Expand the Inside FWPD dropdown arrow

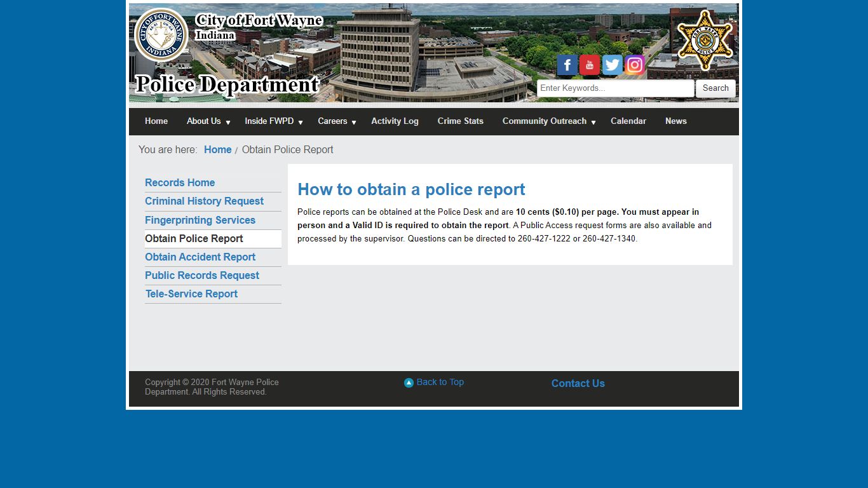(301, 122)
